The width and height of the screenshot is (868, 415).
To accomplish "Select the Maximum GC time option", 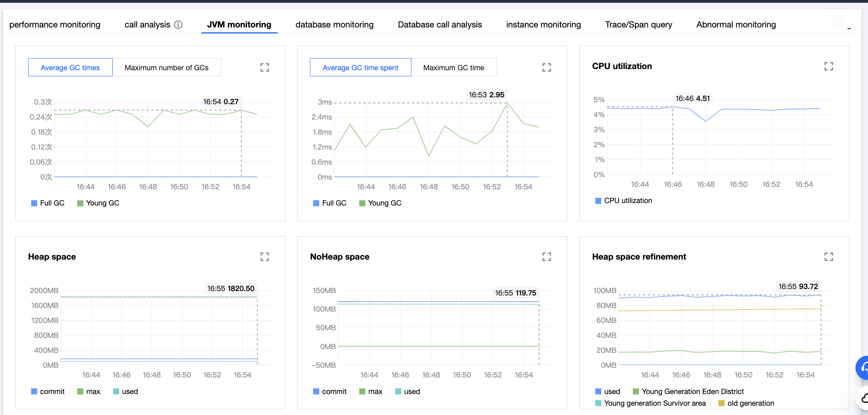I will [454, 67].
